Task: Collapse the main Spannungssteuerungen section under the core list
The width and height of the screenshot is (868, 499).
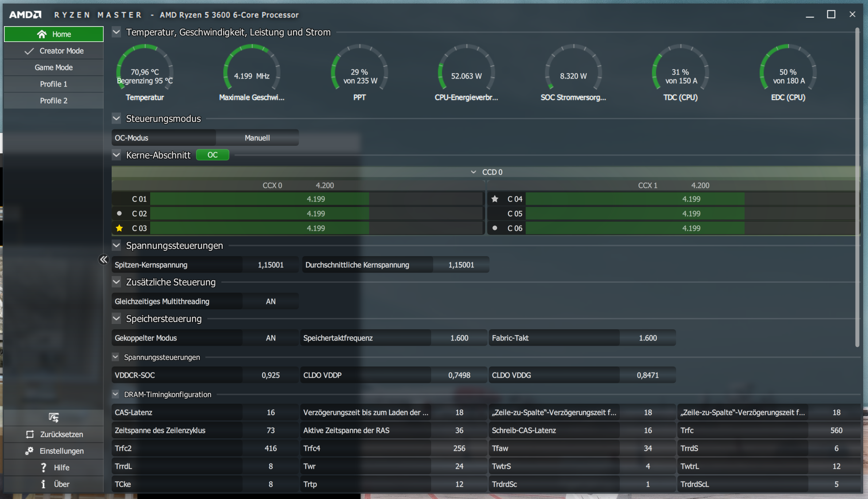Action: [x=117, y=245]
